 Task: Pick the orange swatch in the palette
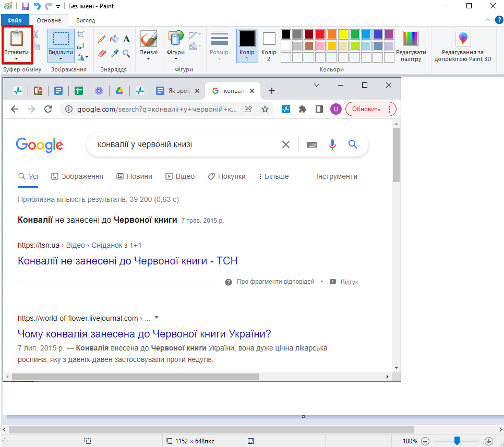click(x=332, y=34)
